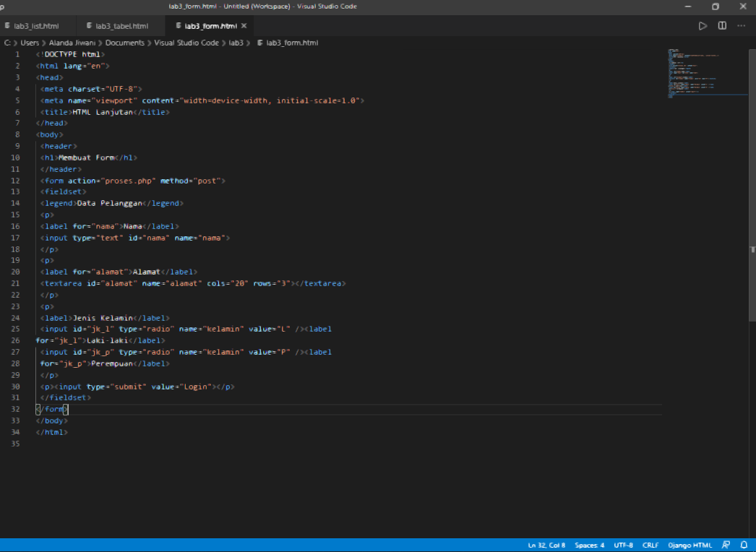Open the lab3 breadcrumb dropdown

(x=236, y=43)
